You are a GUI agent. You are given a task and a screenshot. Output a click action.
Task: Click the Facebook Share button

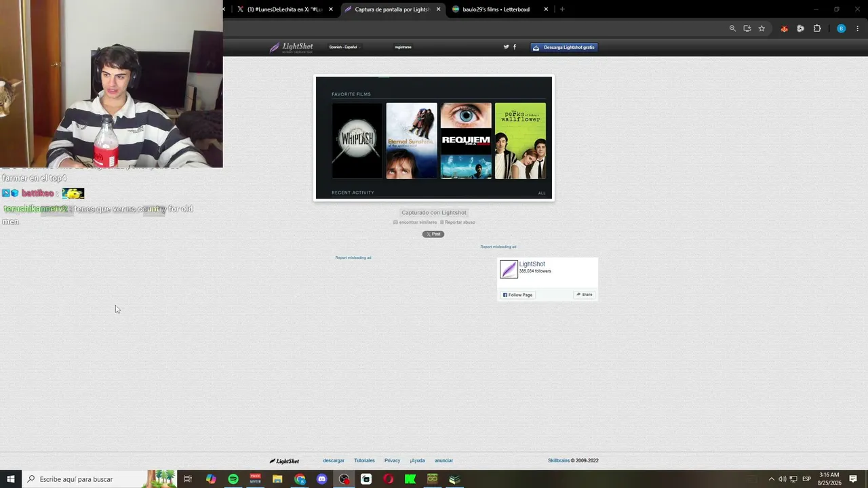[585, 295]
